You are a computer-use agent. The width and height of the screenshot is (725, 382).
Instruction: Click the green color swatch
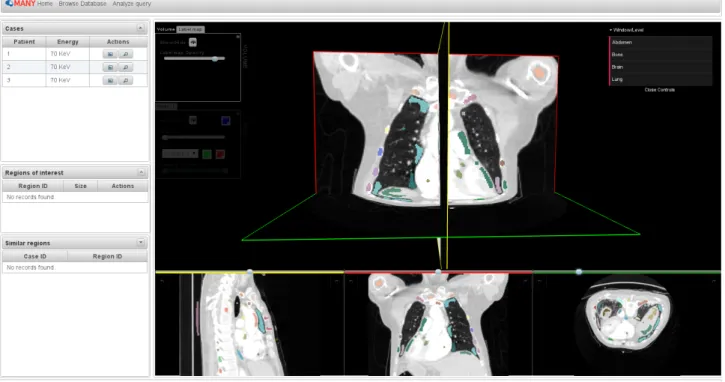207,154
